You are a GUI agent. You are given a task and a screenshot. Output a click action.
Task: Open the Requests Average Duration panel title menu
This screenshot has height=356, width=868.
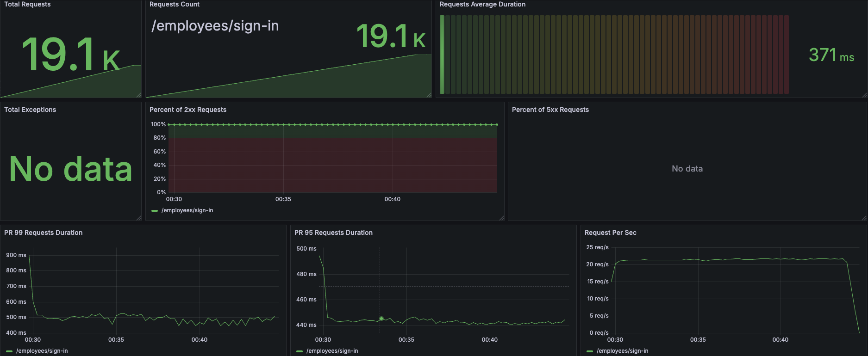click(x=482, y=4)
